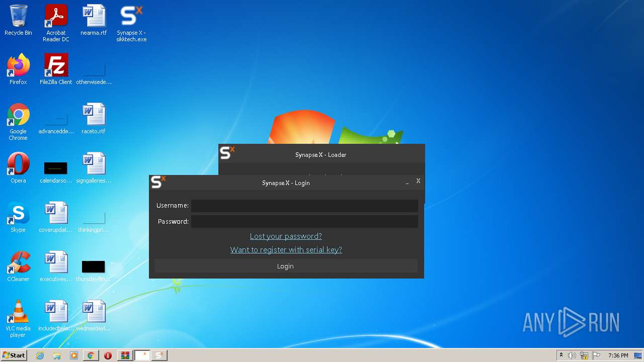Open signgalleries... document icon
This screenshot has width=644, height=362.
(94, 168)
